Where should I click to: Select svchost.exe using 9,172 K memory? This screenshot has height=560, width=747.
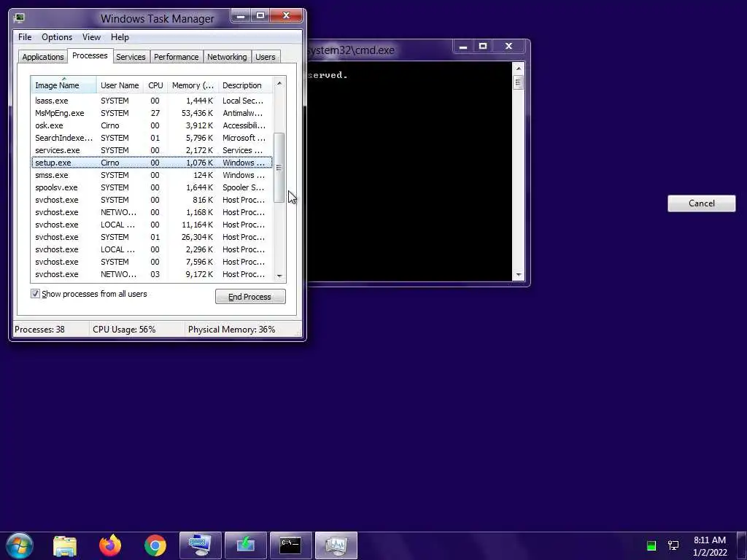click(152, 274)
